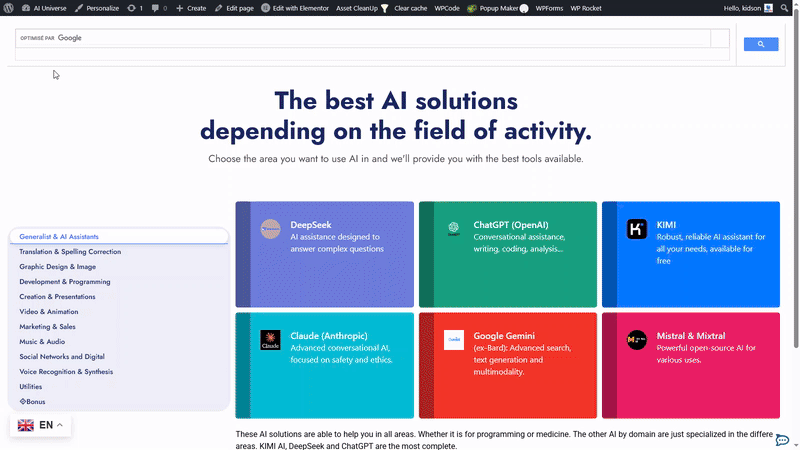
Task: Select Marketing & Sales category
Action: pyautogui.click(x=47, y=327)
